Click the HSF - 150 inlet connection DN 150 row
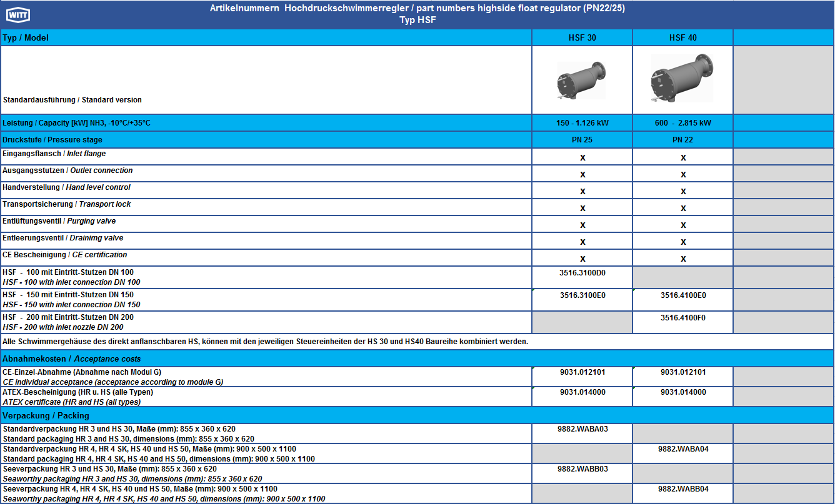Image resolution: width=835 pixels, height=504 pixels. (266, 300)
